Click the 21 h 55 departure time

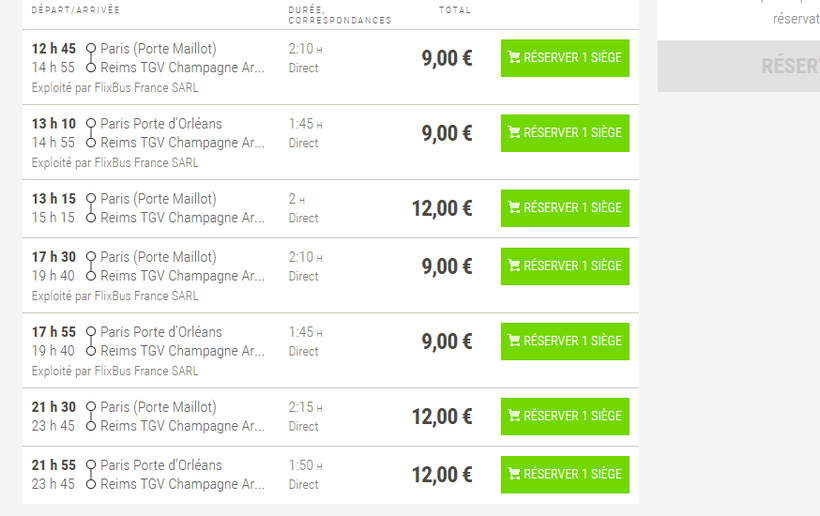click(x=54, y=465)
